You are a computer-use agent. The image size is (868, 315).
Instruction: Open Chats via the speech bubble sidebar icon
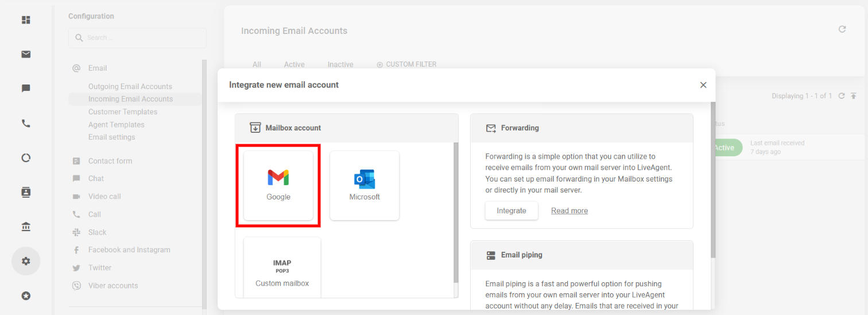(26, 89)
